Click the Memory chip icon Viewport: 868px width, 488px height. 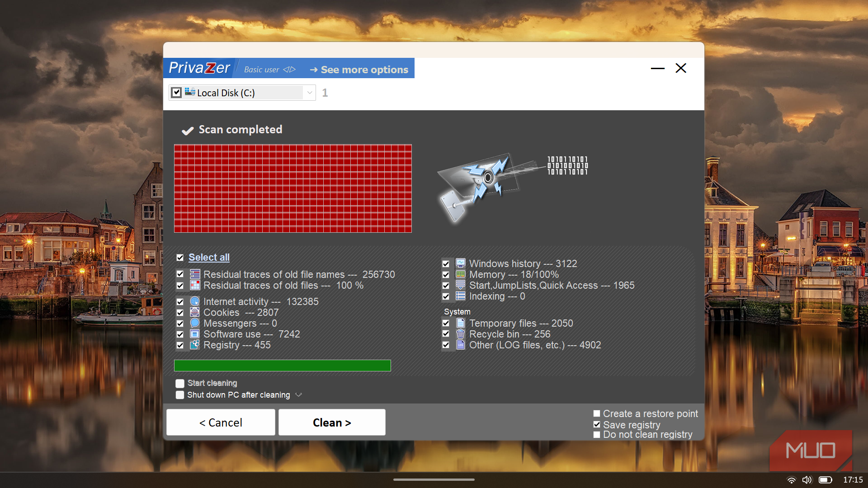tap(461, 274)
